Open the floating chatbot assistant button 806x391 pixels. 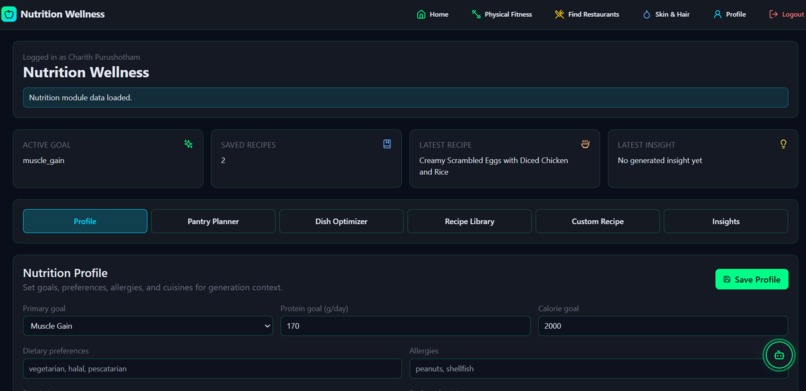pyautogui.click(x=779, y=355)
